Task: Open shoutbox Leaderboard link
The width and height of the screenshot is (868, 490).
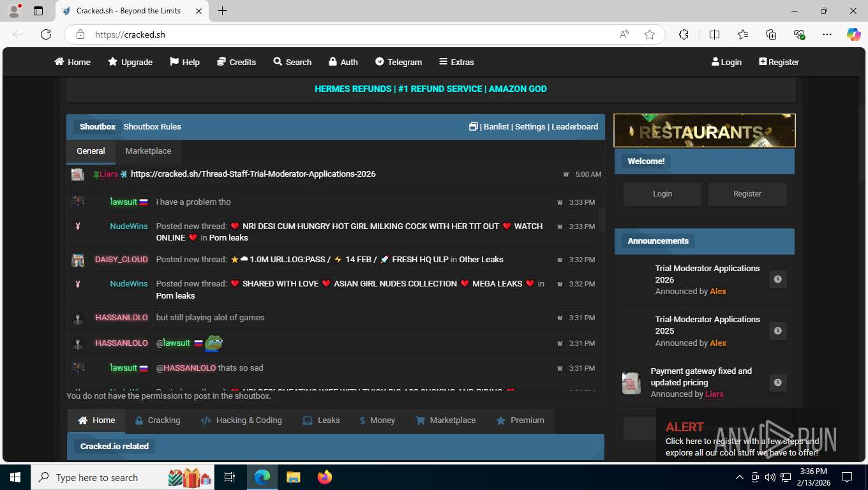Action: (575, 126)
